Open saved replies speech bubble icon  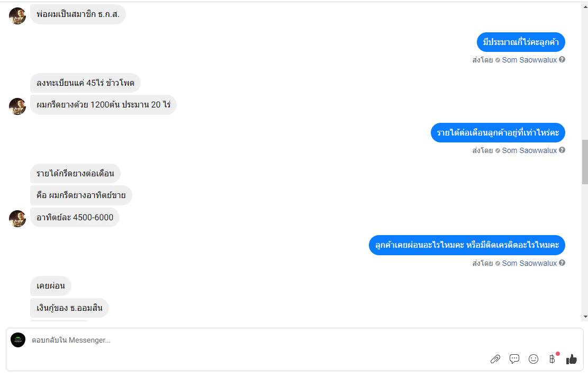tap(514, 359)
